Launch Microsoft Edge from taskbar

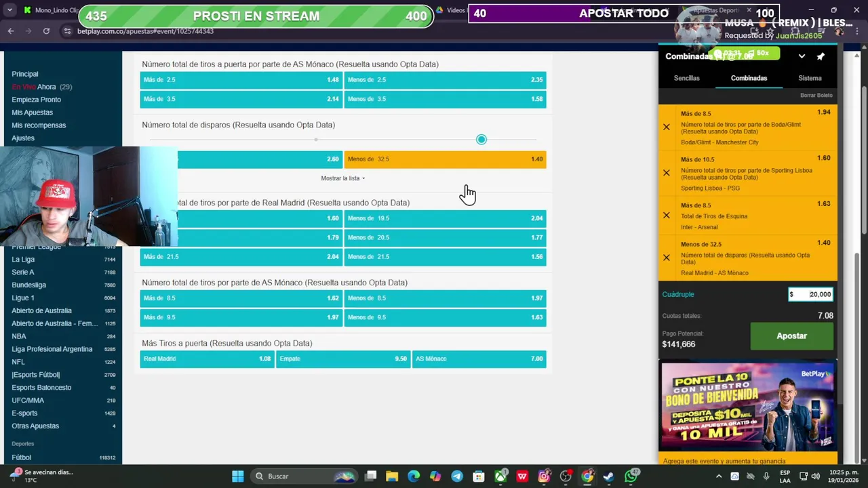[x=414, y=476]
